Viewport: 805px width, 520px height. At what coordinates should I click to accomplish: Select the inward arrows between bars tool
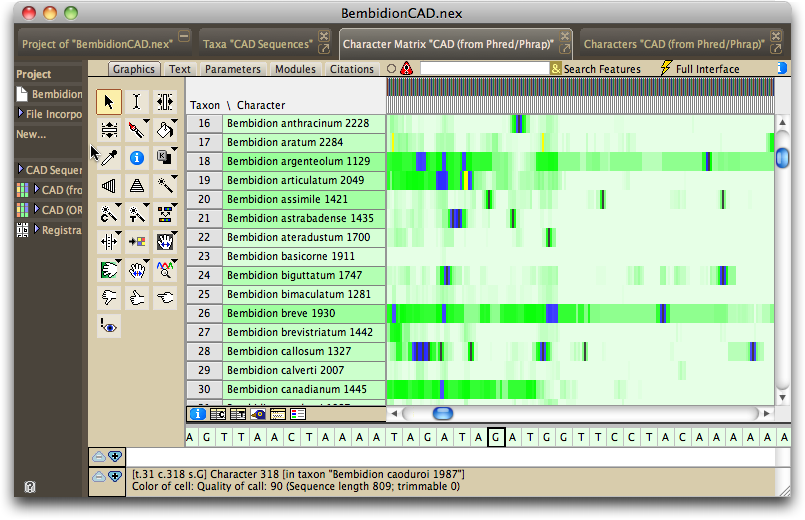109,242
